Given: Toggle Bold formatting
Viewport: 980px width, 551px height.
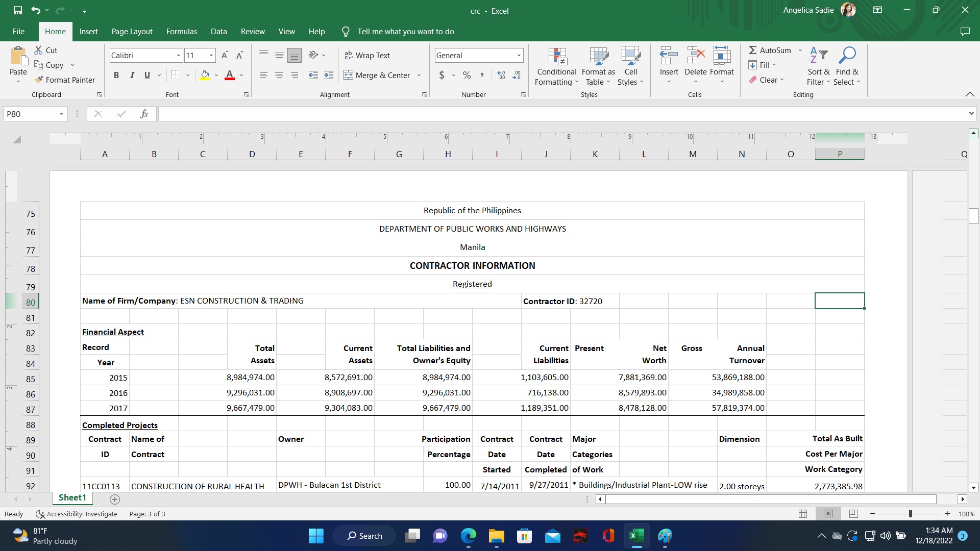Looking at the screenshot, I should point(116,75).
